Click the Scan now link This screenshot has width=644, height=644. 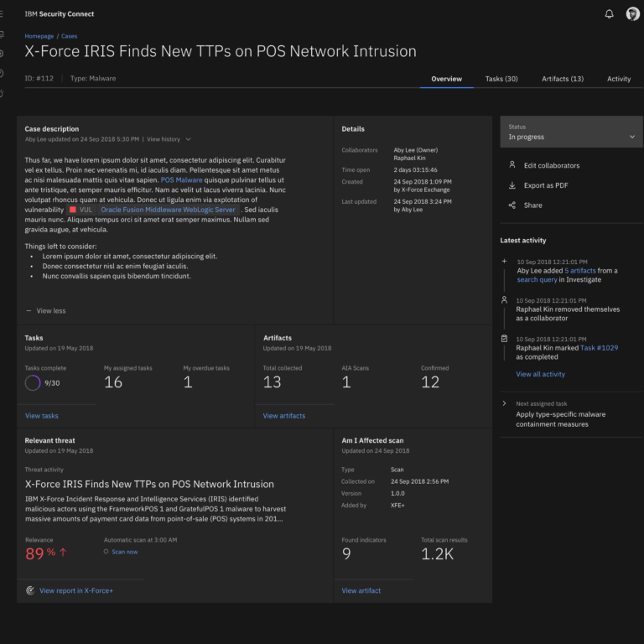tap(125, 552)
